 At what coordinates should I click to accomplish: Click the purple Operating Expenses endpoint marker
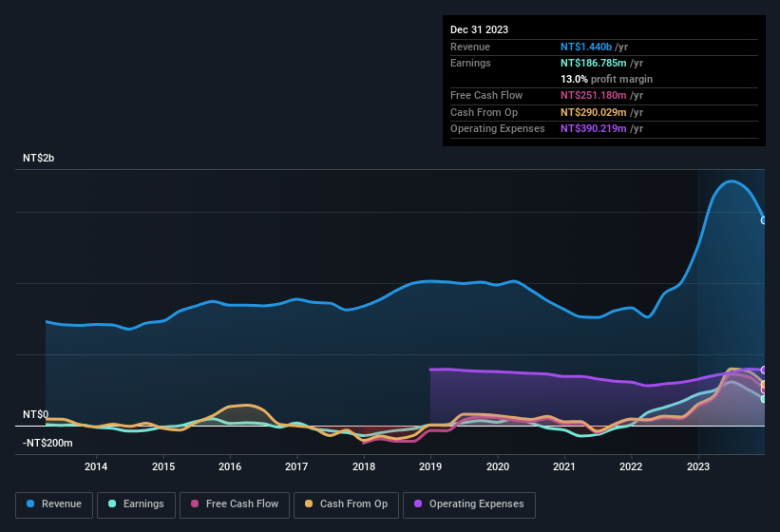coord(764,370)
